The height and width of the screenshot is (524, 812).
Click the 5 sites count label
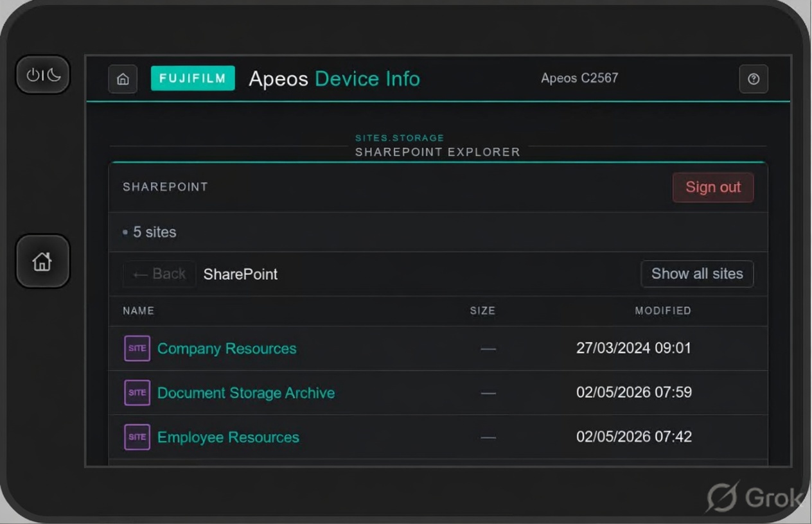click(154, 232)
